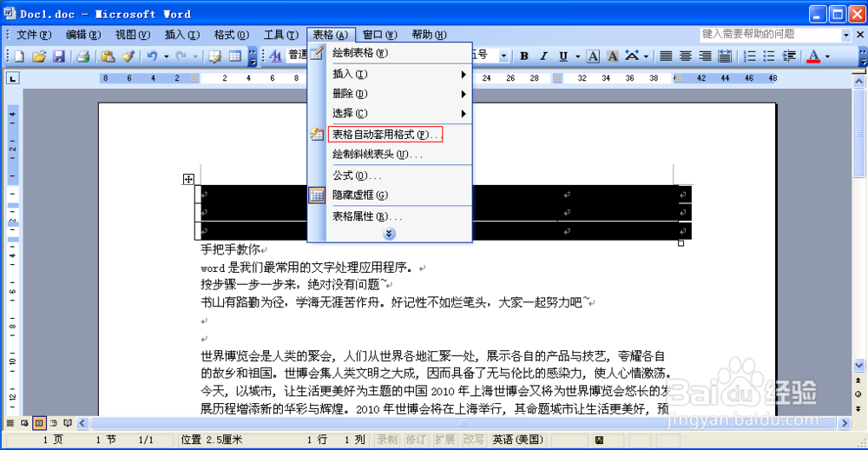Switch to Outline view button
868x450 pixels.
click(x=54, y=423)
